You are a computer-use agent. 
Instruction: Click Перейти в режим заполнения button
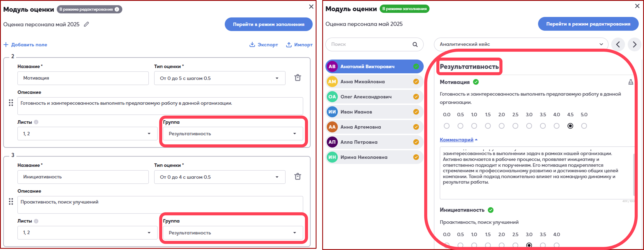coord(268,24)
